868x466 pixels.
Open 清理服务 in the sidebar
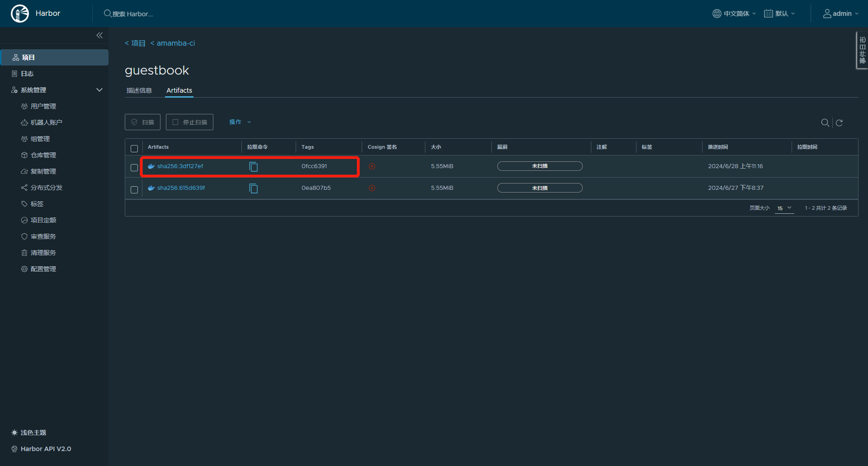pyautogui.click(x=43, y=253)
